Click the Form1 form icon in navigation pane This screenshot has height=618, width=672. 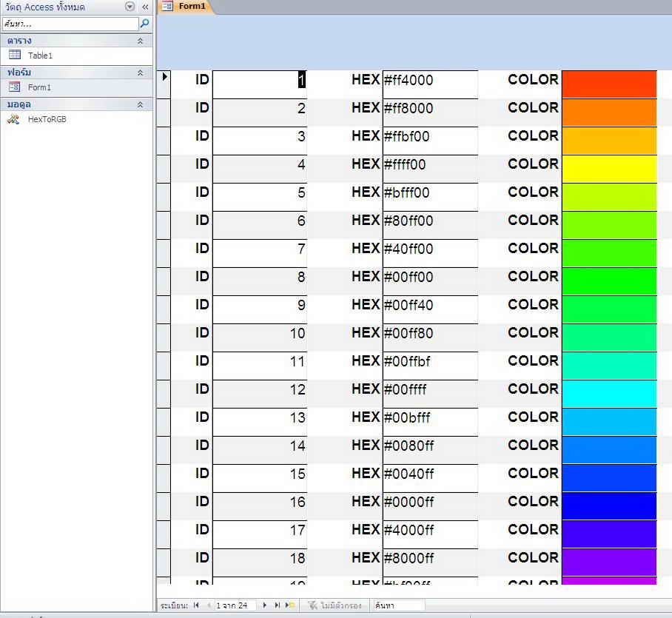click(x=15, y=87)
